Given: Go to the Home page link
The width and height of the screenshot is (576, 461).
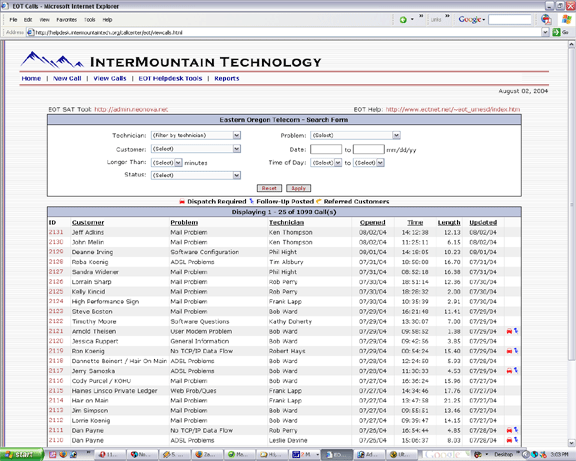Looking at the screenshot, I should (x=31, y=78).
